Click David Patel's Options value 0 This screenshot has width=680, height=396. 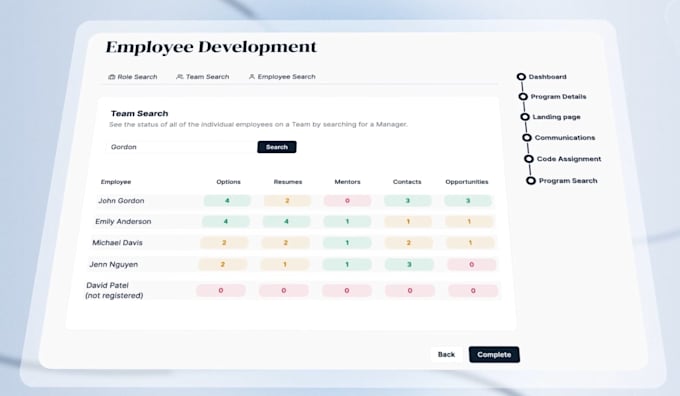pyautogui.click(x=221, y=291)
